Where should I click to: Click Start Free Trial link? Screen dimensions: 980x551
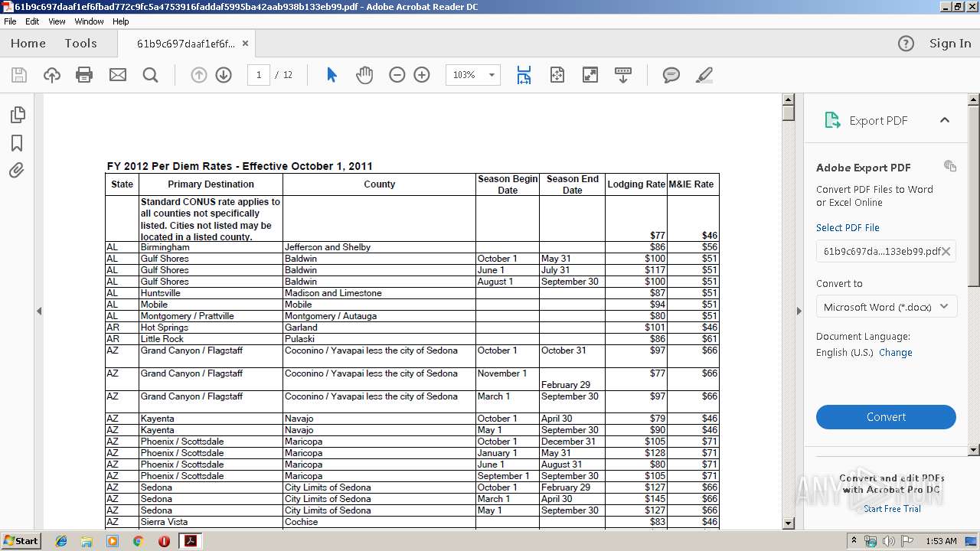coord(892,508)
